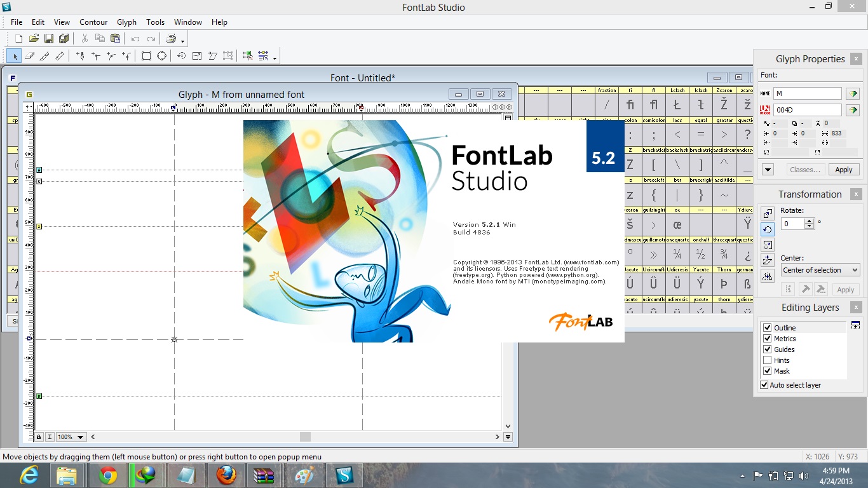
Task: Select the Add corner point tool
Action: tap(96, 56)
